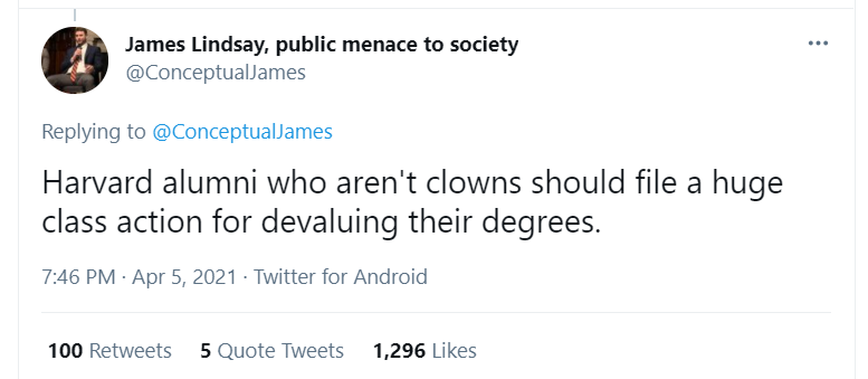Image resolution: width=868 pixels, height=379 pixels.
Task: Open the Retweets label to list retweeters
Action: (x=130, y=351)
